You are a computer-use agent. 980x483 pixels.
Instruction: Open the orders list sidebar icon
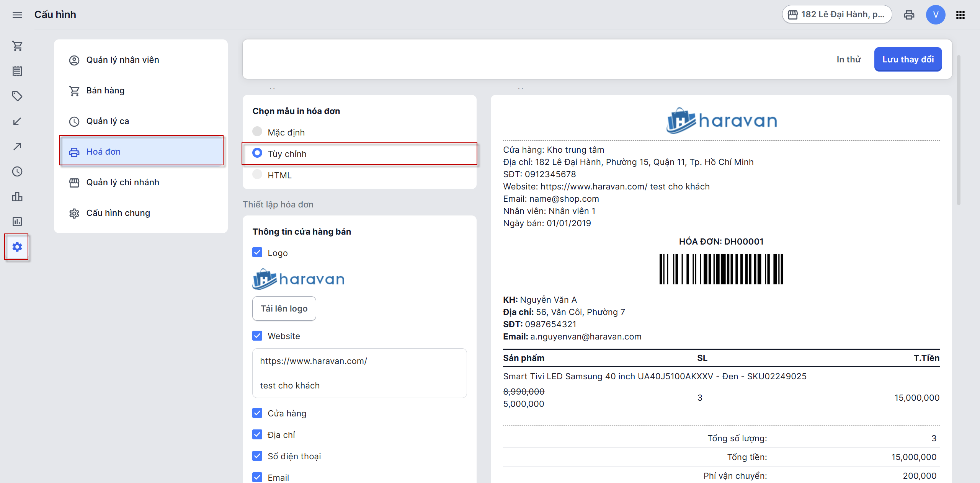pyautogui.click(x=17, y=71)
